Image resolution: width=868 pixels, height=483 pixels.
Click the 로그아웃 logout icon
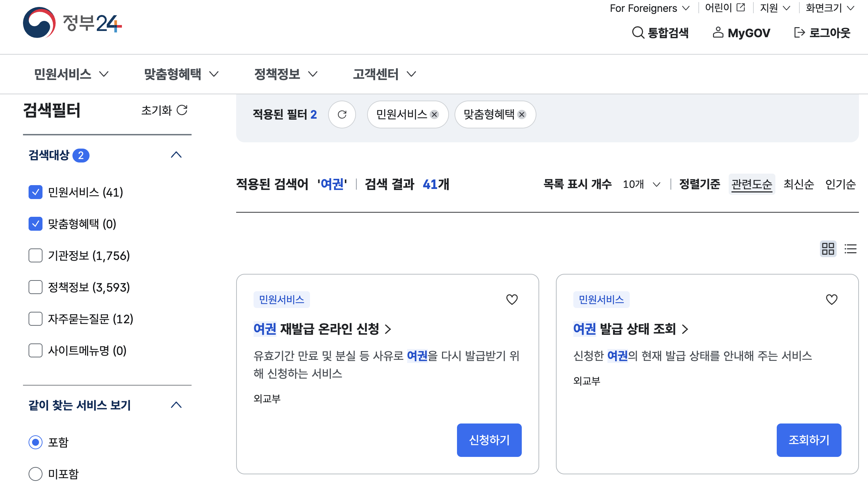tap(799, 33)
